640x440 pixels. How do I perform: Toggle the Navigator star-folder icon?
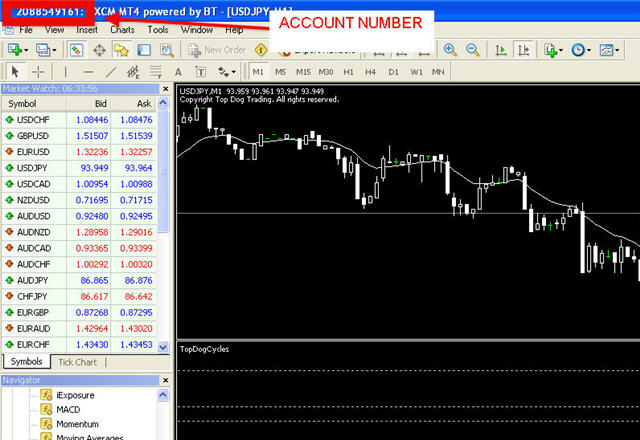[x=121, y=50]
